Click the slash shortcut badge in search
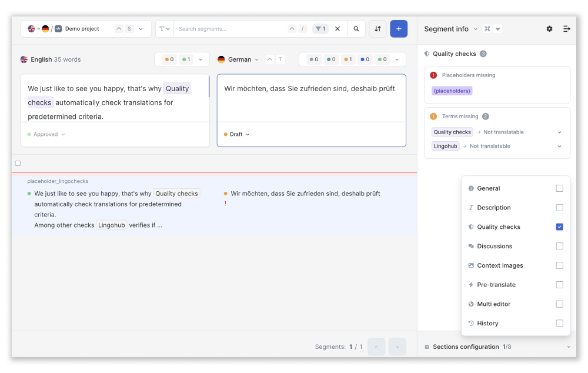 click(303, 29)
